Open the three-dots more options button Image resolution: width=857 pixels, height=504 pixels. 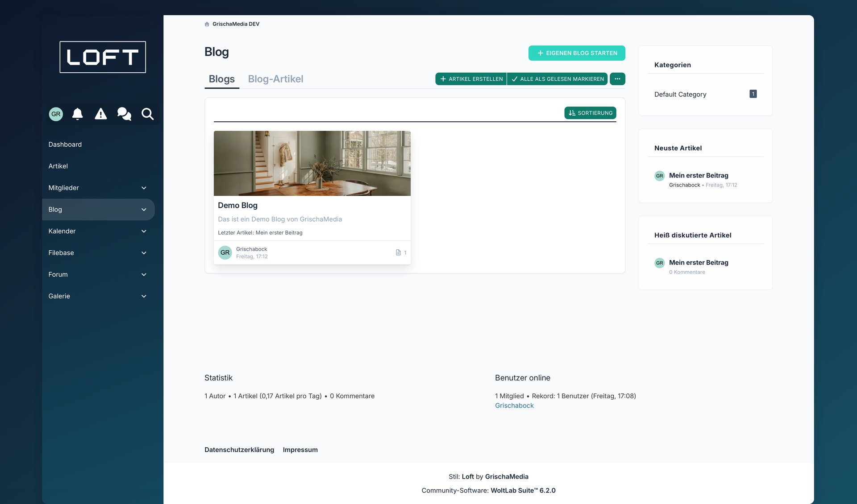617,79
